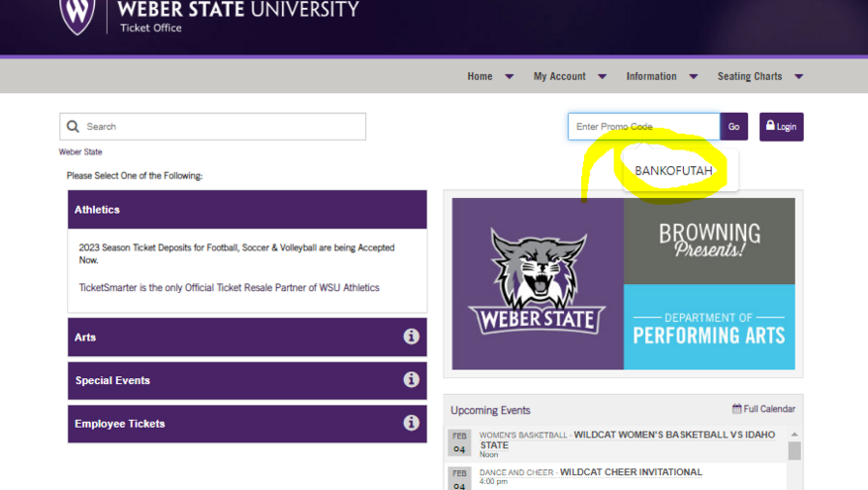Click the Enter Promo Code field
868x490 pixels.
pos(643,127)
